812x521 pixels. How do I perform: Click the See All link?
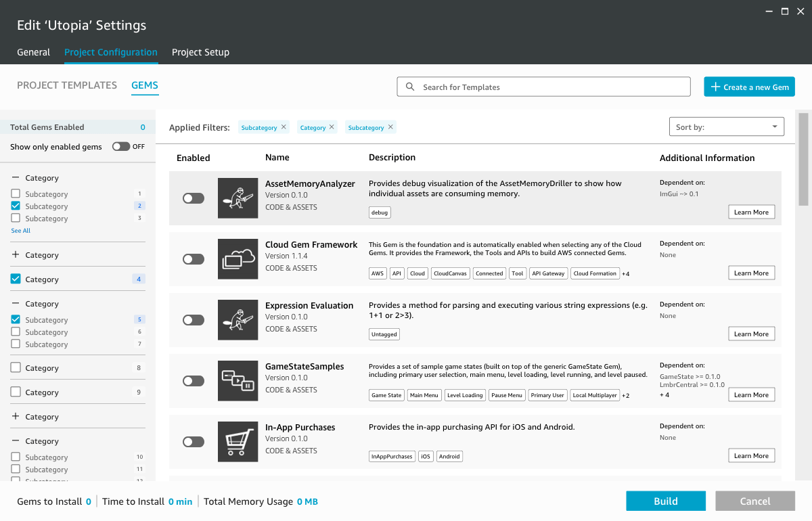pos(21,231)
